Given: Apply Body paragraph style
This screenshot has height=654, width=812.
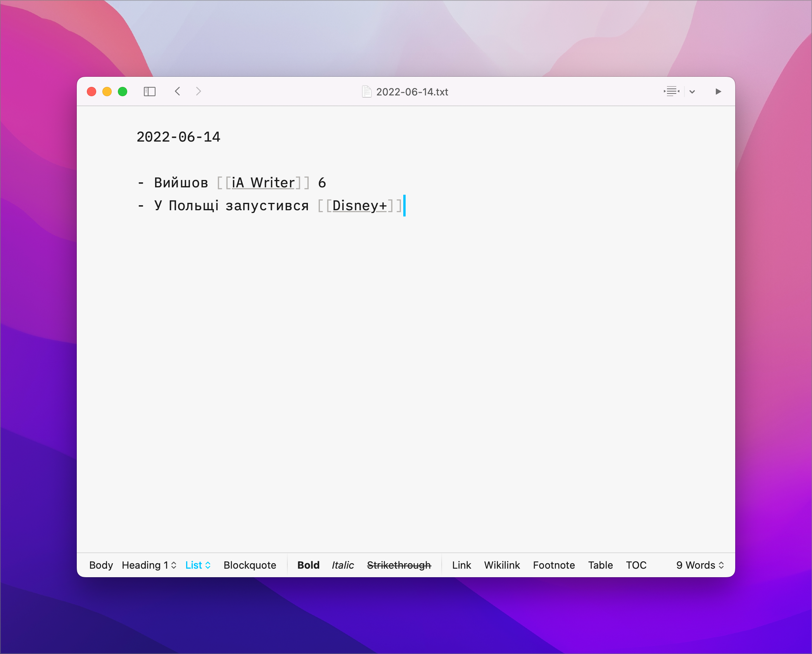Looking at the screenshot, I should [101, 565].
